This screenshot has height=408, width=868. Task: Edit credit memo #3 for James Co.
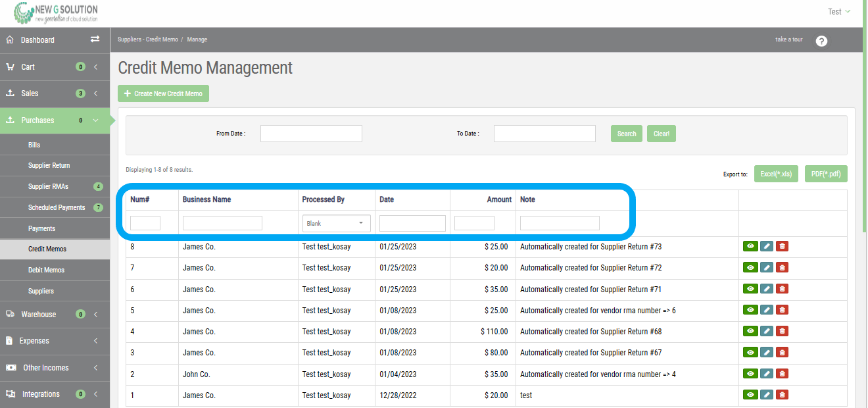coord(766,352)
